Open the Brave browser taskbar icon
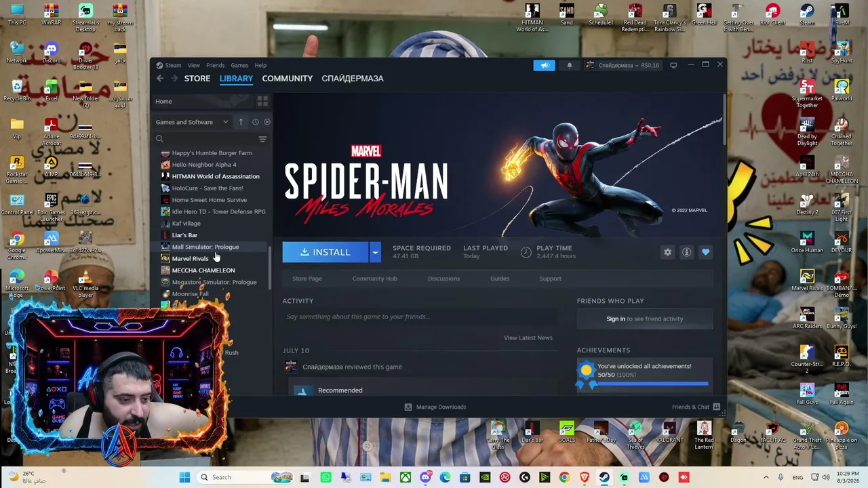Image resolution: width=868 pixels, height=488 pixels. [x=584, y=477]
